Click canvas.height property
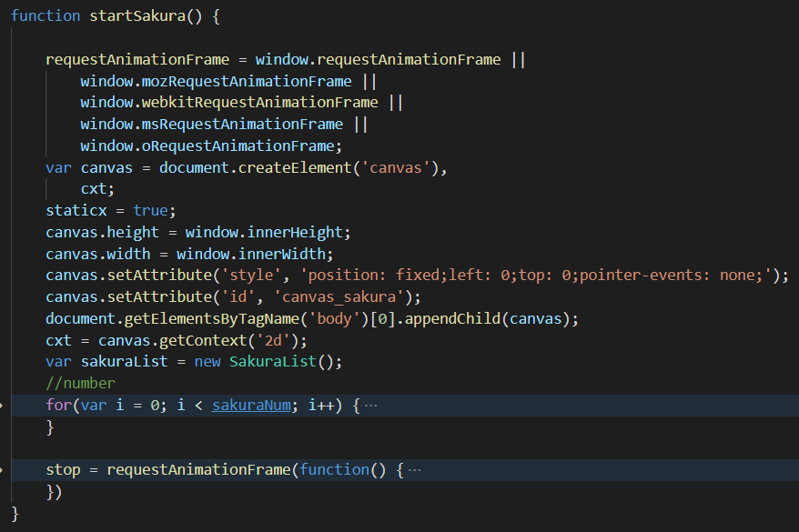The width and height of the screenshot is (799, 532). (x=103, y=233)
